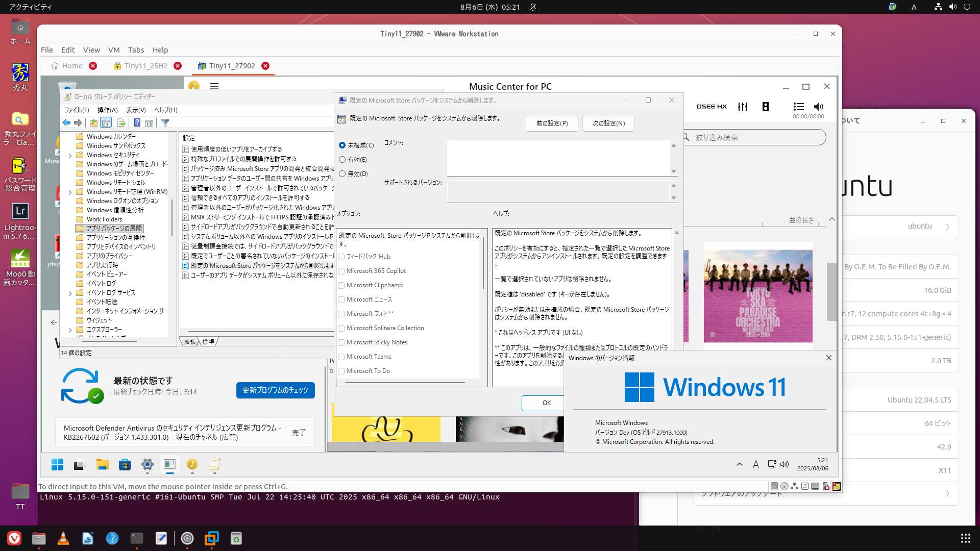This screenshot has height=551, width=980.
Task: Click the 次の設定(N) button
Action: [608, 123]
